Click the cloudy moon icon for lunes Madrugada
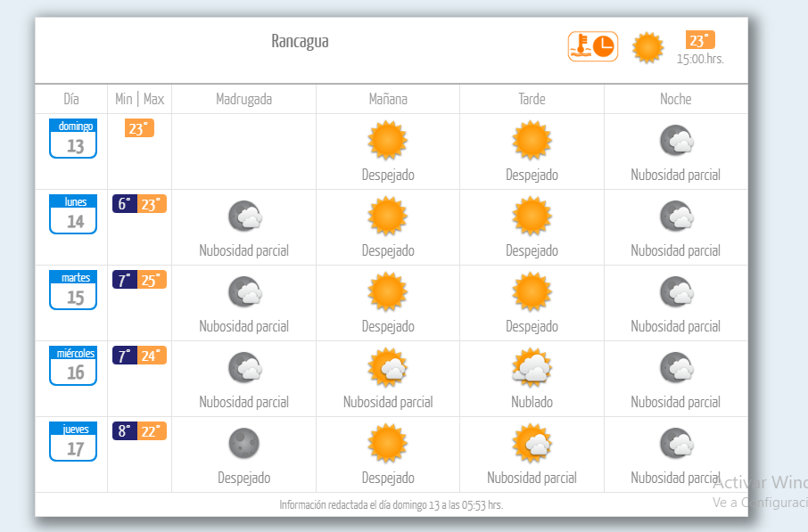 tap(245, 216)
